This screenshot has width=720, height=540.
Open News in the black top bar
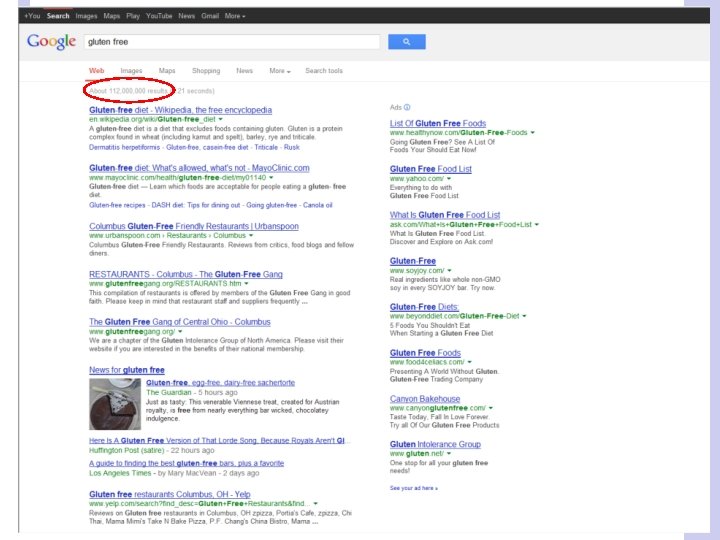pyautogui.click(x=186, y=16)
